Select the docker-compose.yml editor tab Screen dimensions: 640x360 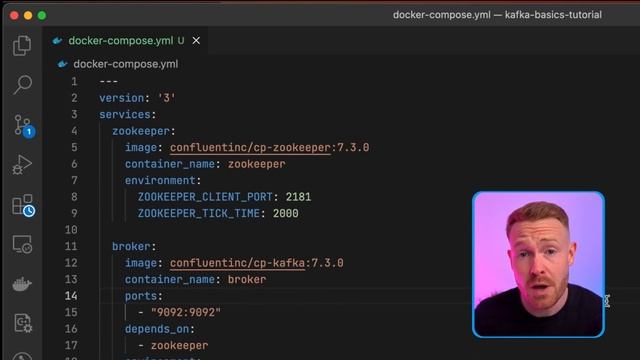[x=127, y=41]
